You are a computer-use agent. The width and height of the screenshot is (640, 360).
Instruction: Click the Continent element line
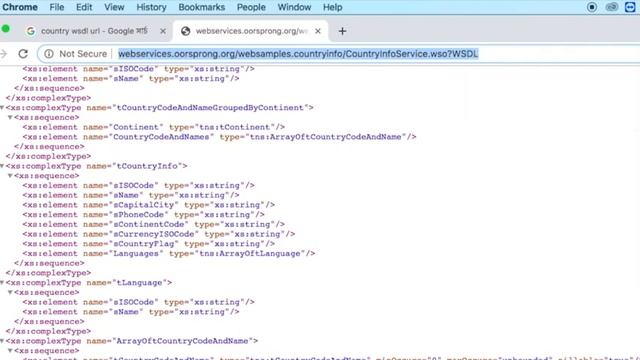(153, 127)
